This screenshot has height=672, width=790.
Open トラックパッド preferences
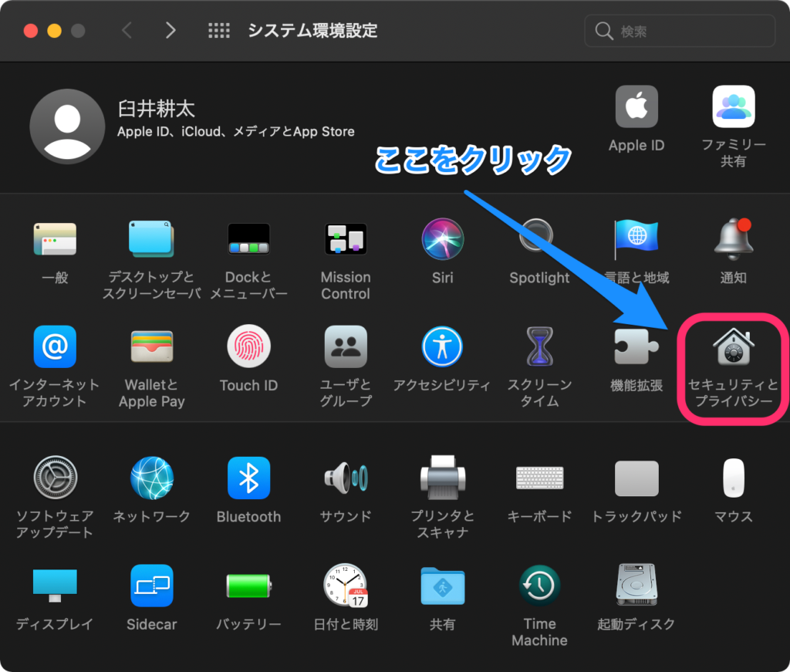(636, 478)
